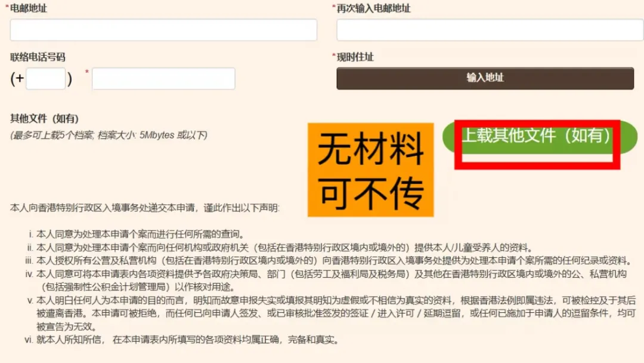Click the 再次输入电邮地址 field label
Image resolution: width=644 pixels, height=363 pixels.
[x=373, y=8]
